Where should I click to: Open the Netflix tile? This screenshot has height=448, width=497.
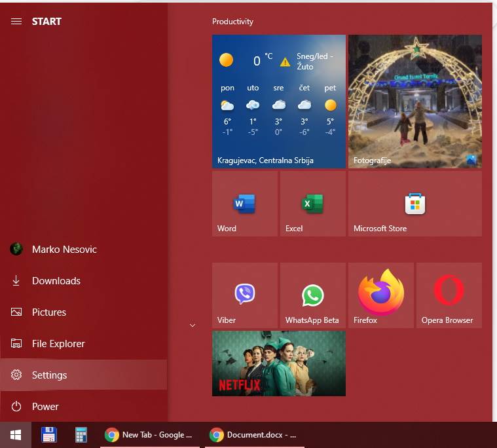click(x=278, y=364)
